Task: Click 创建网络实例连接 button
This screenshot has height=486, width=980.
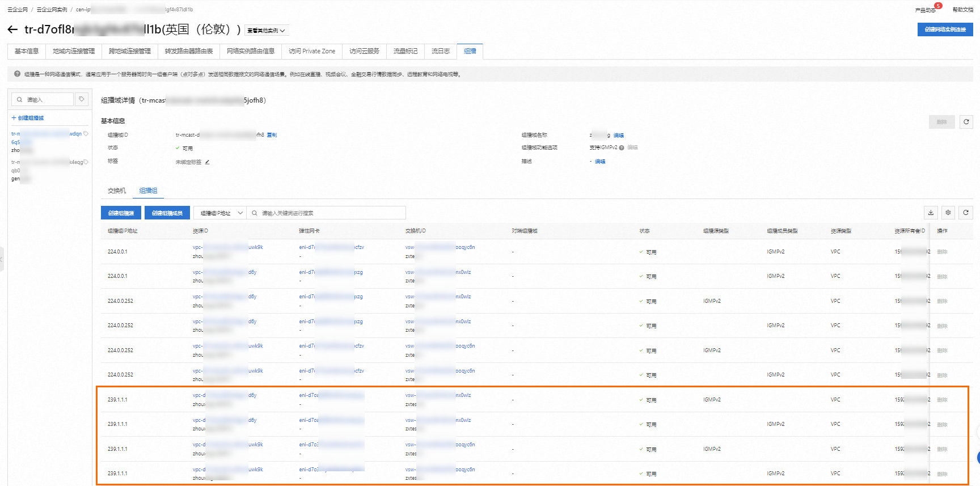Action: tap(945, 30)
